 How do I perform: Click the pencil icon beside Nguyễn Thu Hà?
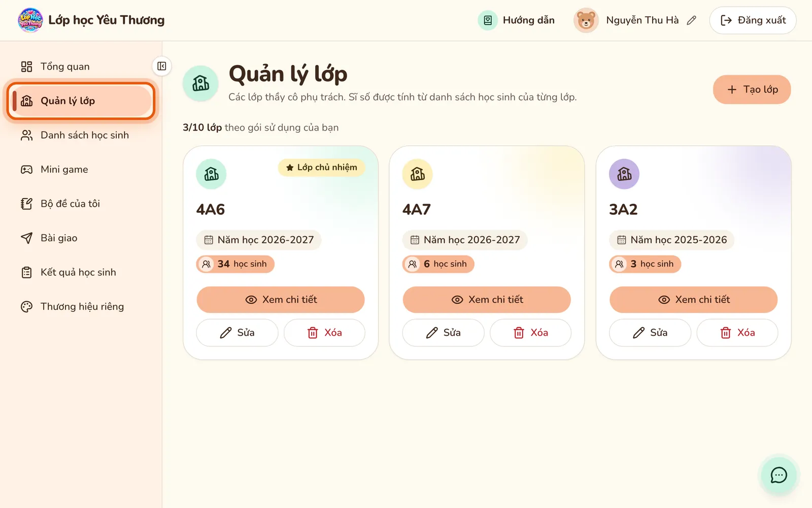(x=691, y=20)
